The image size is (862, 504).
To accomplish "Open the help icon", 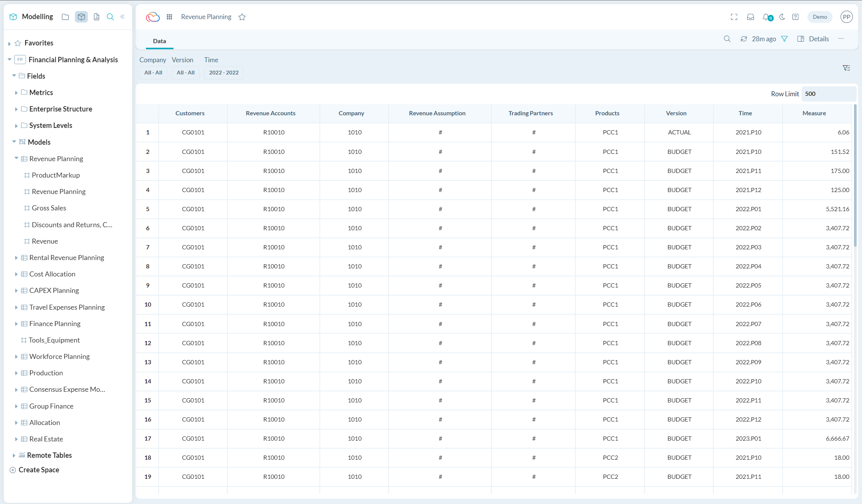I will [x=796, y=17].
